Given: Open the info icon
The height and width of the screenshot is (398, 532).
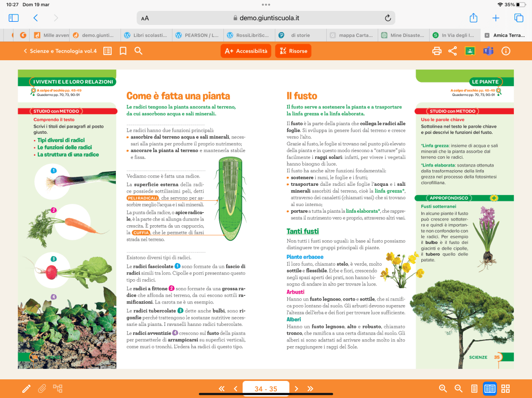Looking at the screenshot, I should (506, 51).
